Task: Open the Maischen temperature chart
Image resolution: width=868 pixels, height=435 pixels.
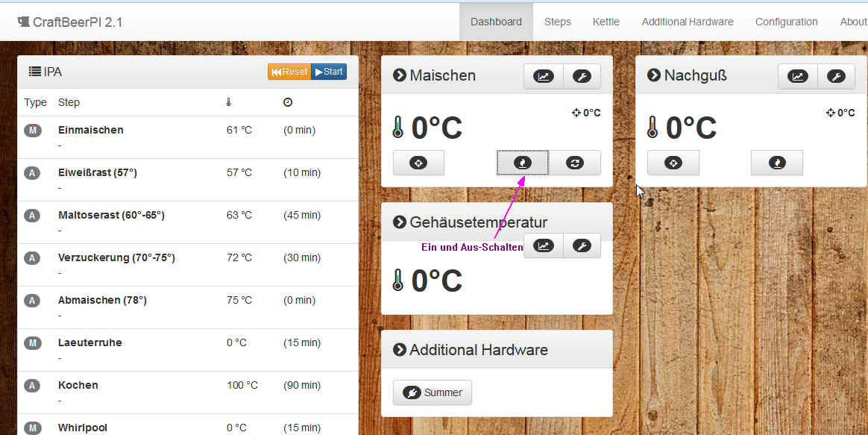Action: (x=543, y=76)
